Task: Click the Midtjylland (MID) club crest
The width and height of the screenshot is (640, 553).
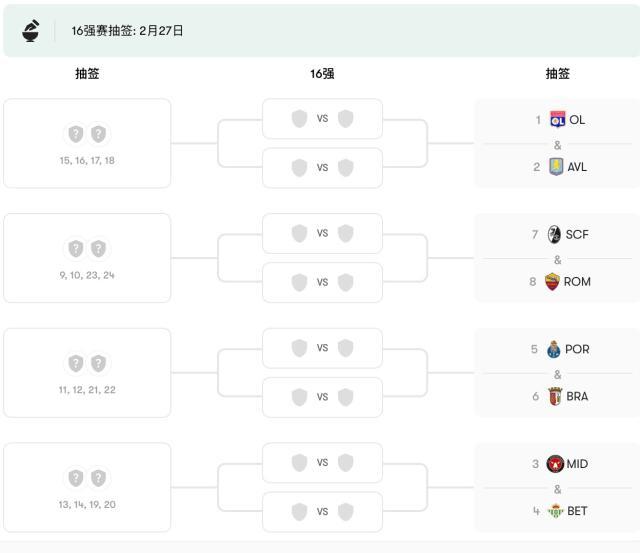Action: coord(555,464)
